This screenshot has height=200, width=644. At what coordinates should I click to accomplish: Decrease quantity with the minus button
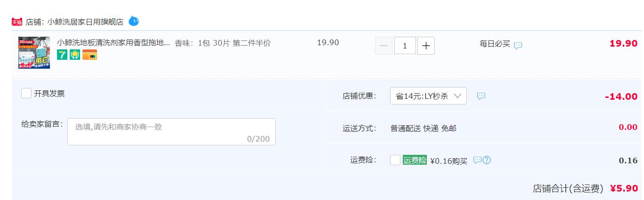click(x=383, y=46)
